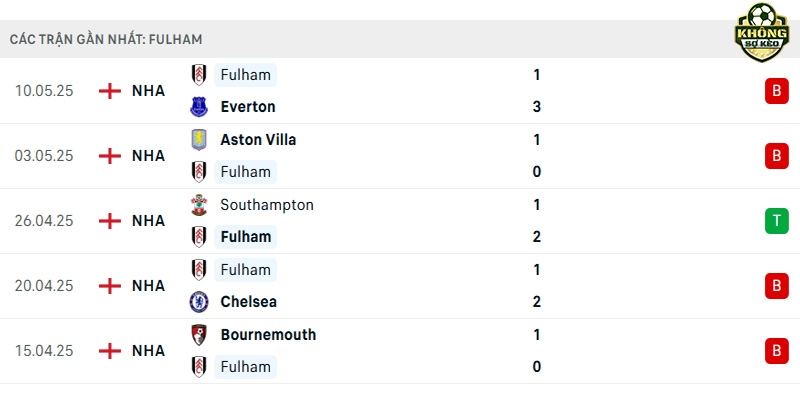The width and height of the screenshot is (800, 400).
Task: Click red B badge for Chelsea match
Action: coord(777,286)
